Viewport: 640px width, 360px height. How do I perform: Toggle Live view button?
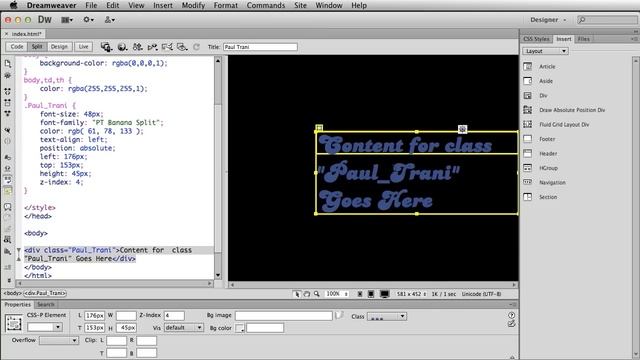pyautogui.click(x=84, y=47)
